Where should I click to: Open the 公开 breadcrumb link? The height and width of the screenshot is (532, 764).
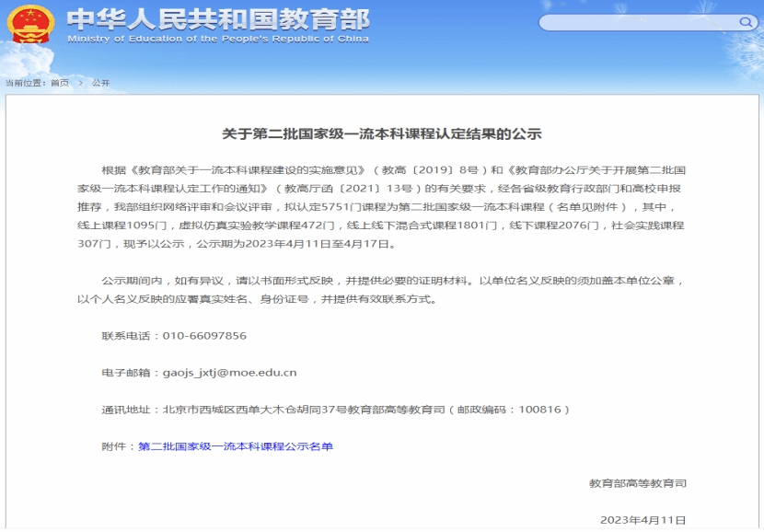(100, 83)
